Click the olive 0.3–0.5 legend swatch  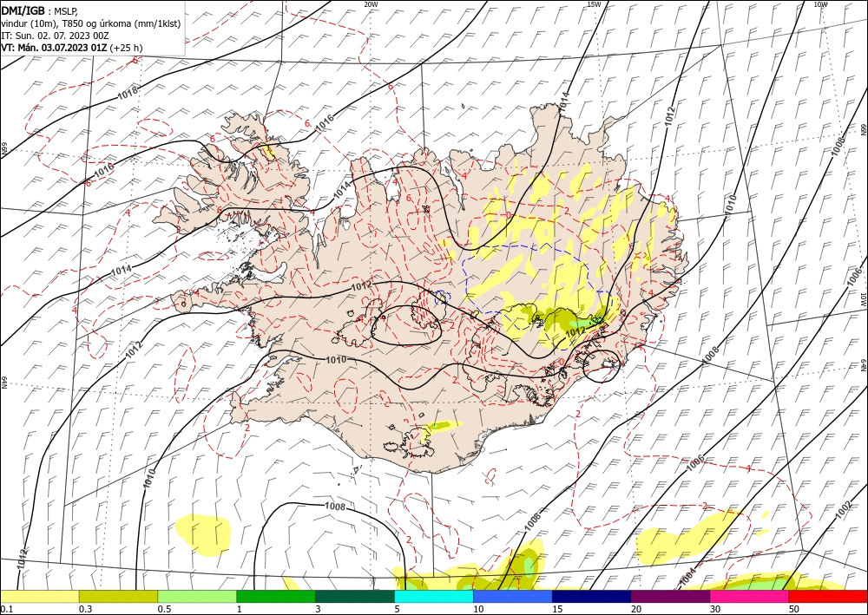point(118,596)
